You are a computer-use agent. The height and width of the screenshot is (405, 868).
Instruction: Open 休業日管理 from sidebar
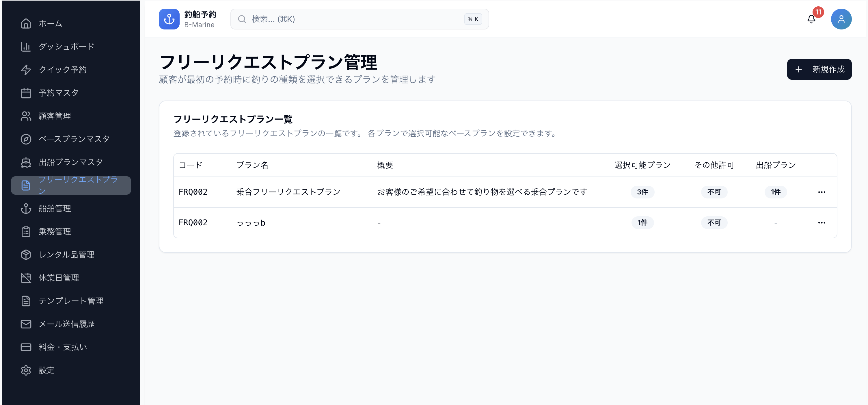[59, 278]
